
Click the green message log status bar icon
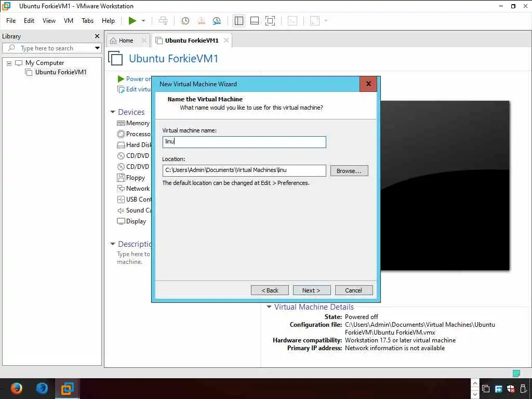click(516, 373)
